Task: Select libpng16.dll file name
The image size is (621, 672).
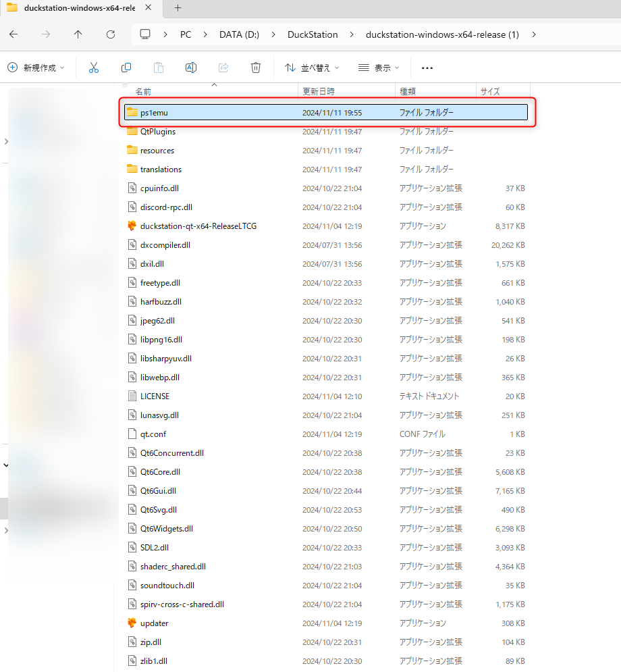Action: coord(161,340)
